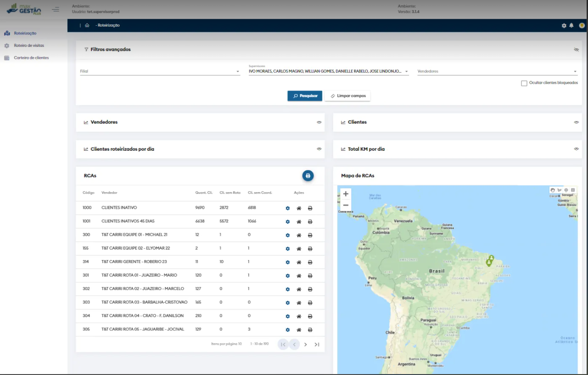Select the hand pan tool on the map
Screen dimensions: 588x375
click(553, 190)
